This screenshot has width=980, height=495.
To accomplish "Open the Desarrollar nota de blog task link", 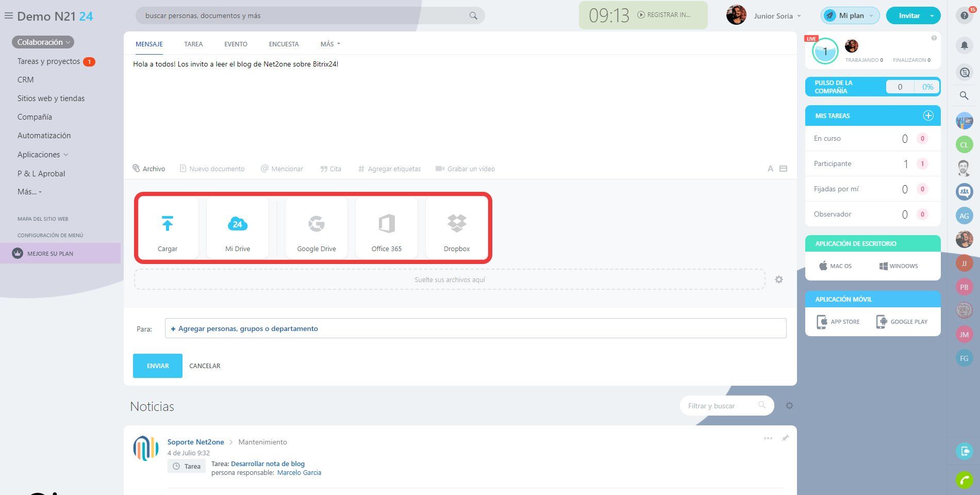I will pyautogui.click(x=268, y=464).
